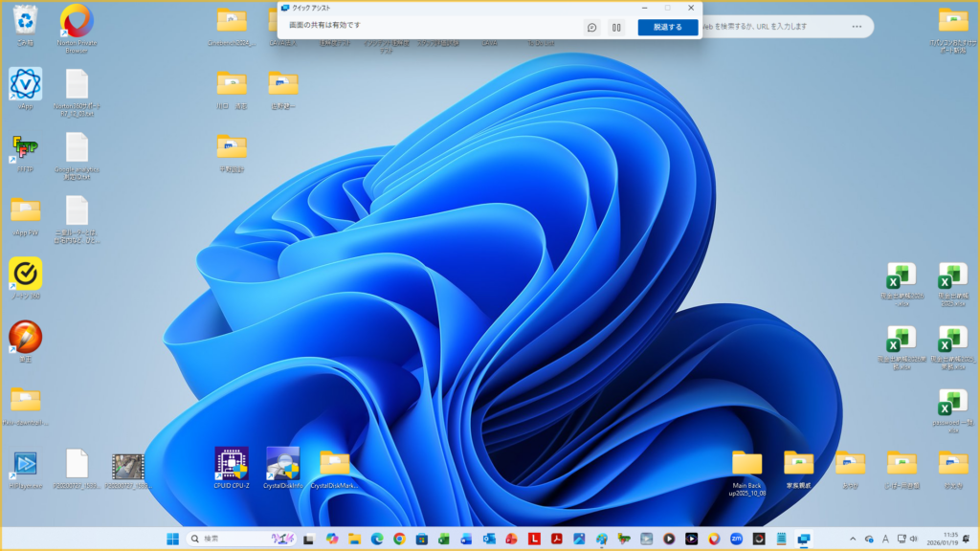Open Google Chrome from the taskbar
Image resolution: width=980 pixels, height=551 pixels.
point(399,539)
